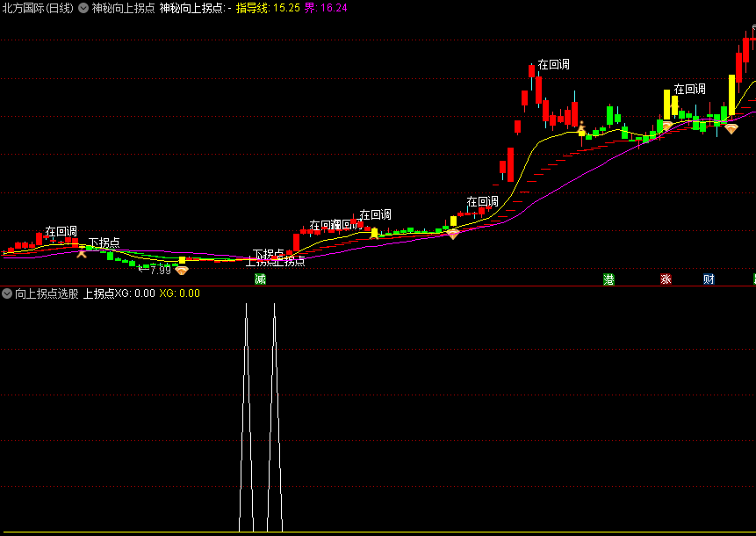Click the 7.99 low price label

click(160, 270)
